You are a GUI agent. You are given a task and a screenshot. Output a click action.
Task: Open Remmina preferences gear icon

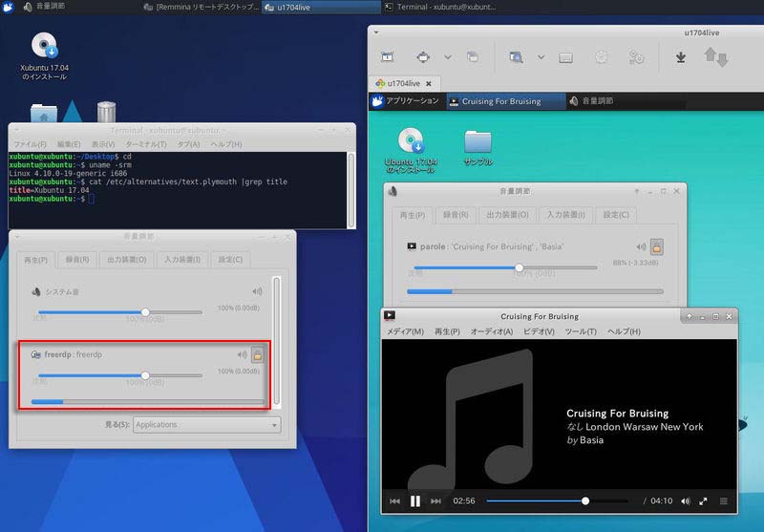point(602,57)
